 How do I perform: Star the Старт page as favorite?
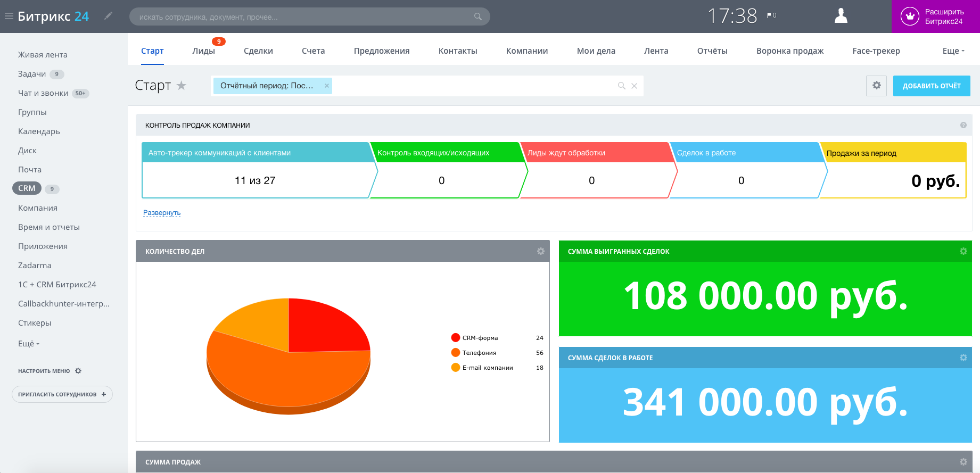point(182,86)
